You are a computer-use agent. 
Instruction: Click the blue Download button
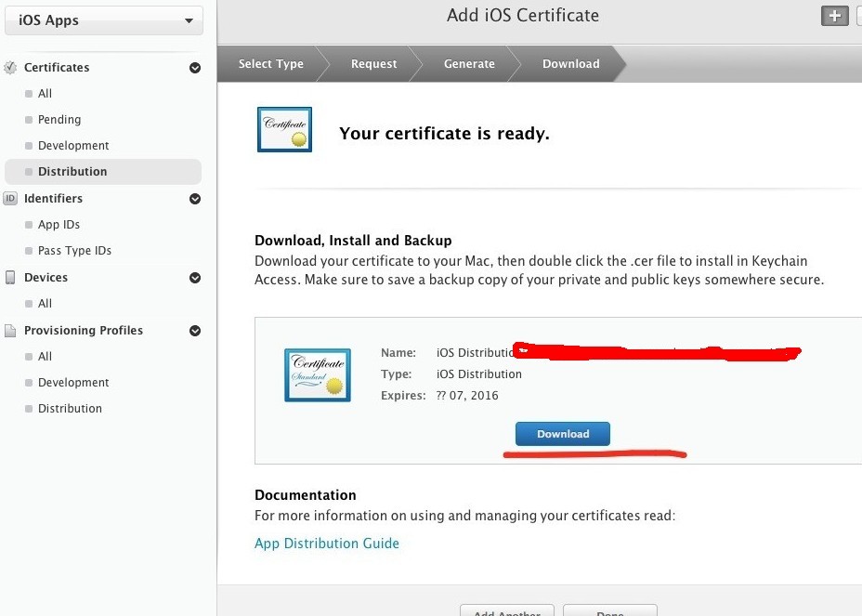[562, 434]
